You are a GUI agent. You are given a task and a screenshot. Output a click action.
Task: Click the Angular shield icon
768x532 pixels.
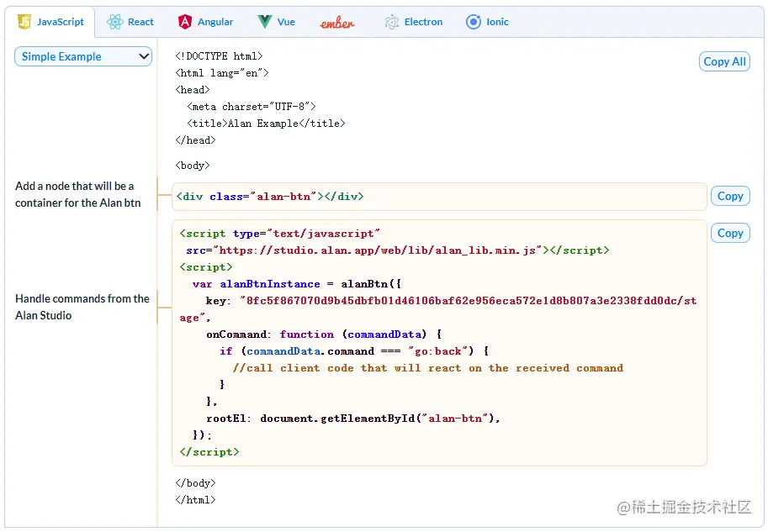click(183, 23)
